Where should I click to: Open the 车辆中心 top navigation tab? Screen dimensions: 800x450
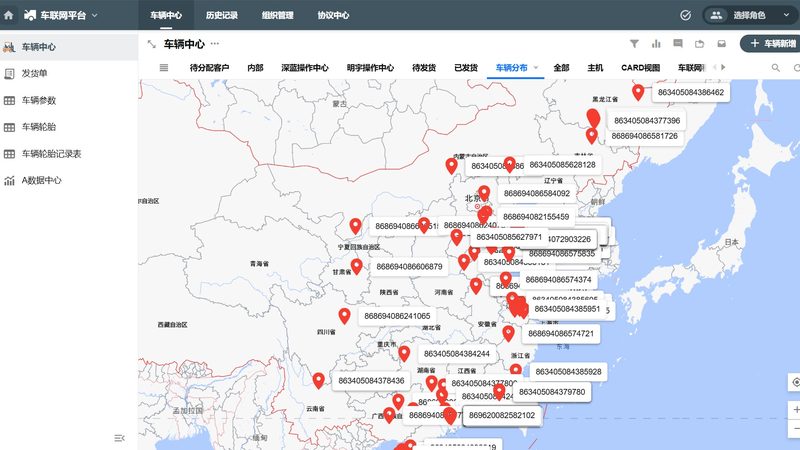pos(166,15)
